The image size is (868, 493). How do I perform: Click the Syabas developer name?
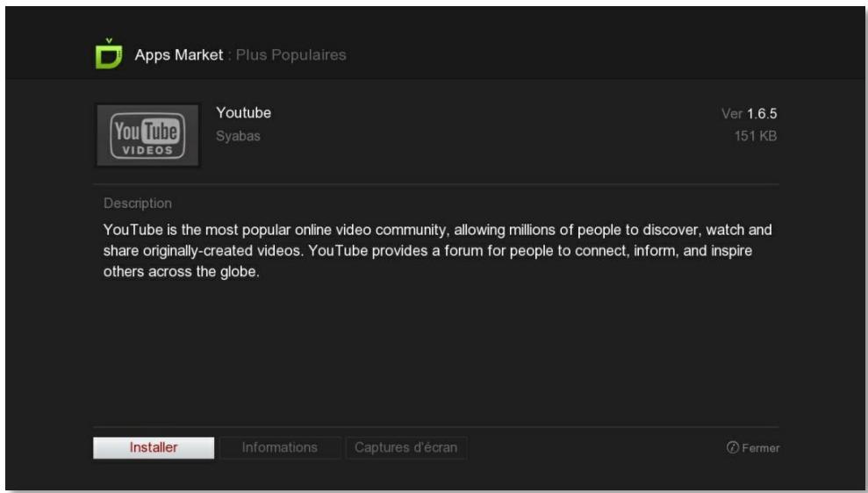click(238, 136)
